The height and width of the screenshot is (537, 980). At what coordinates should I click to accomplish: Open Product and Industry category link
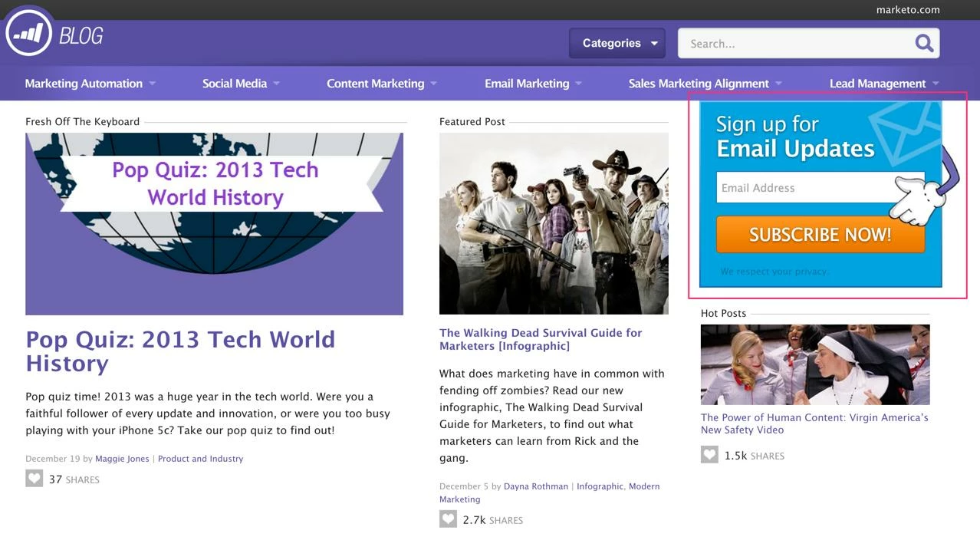(200, 459)
